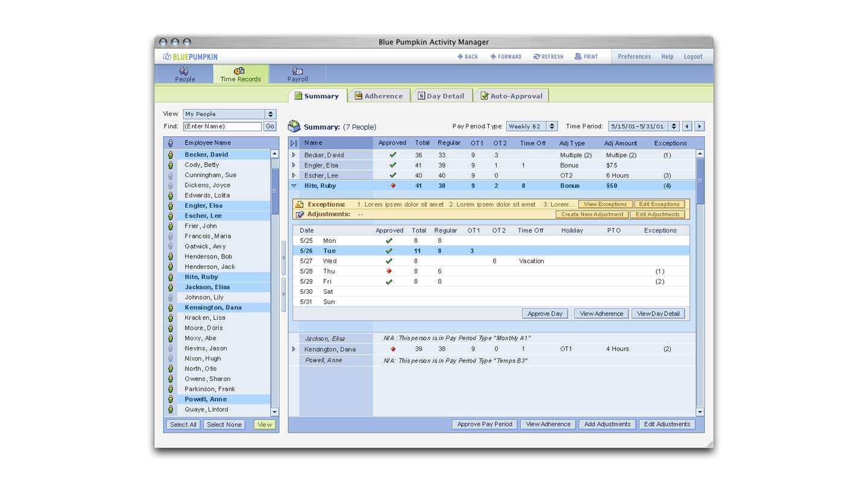Click the Find name input field

(222, 127)
